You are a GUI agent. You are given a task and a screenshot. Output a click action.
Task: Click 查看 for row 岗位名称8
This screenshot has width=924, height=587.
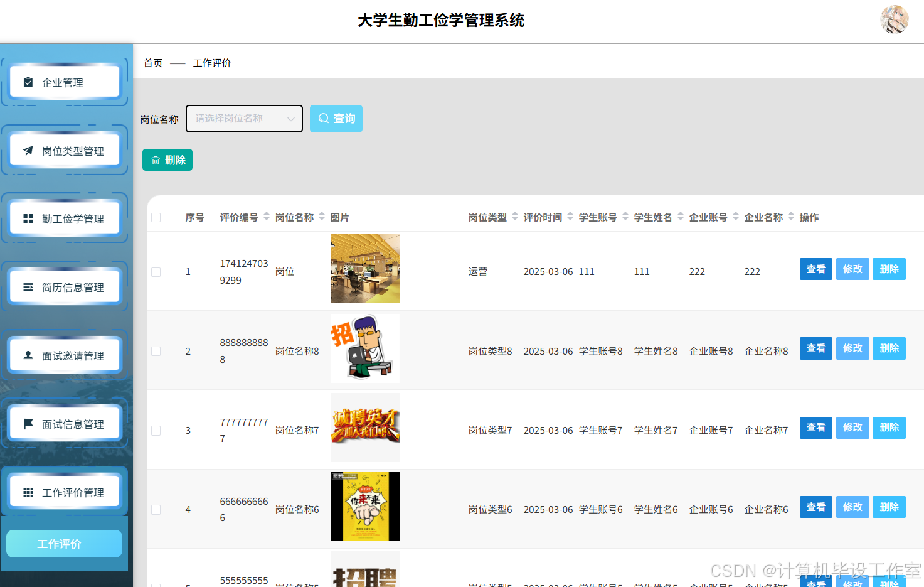click(816, 348)
